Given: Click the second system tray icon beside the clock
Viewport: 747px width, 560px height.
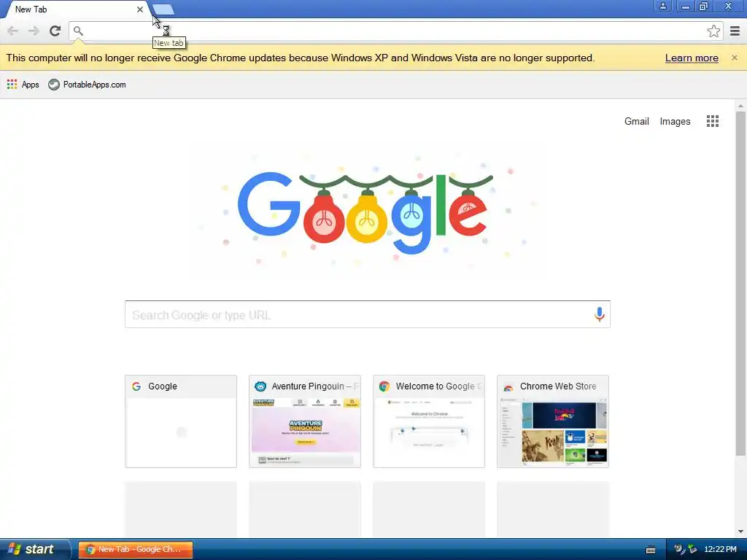Looking at the screenshot, I should pos(692,549).
